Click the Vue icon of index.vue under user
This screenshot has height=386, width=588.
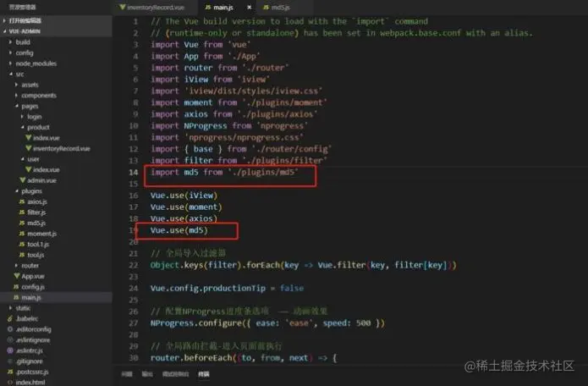point(28,169)
